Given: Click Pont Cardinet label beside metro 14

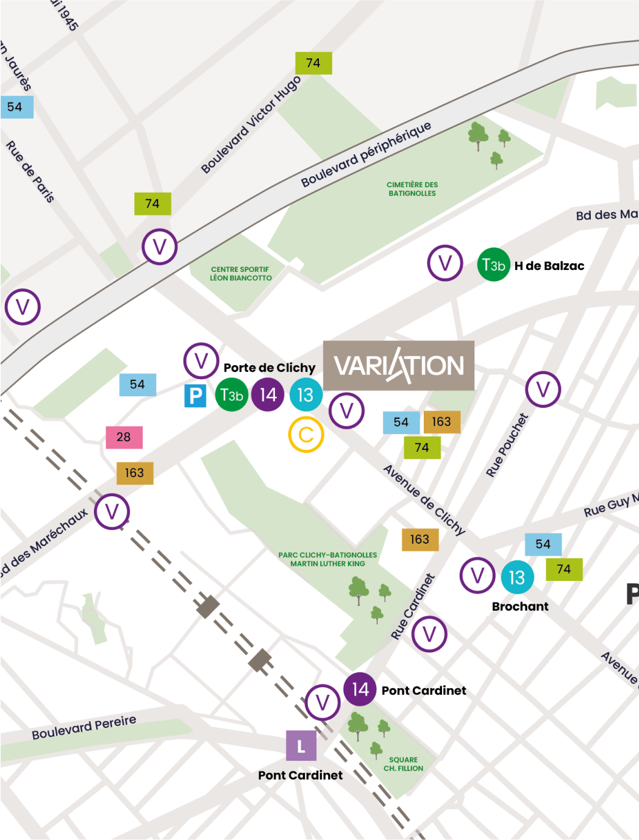Looking at the screenshot, I should (424, 691).
